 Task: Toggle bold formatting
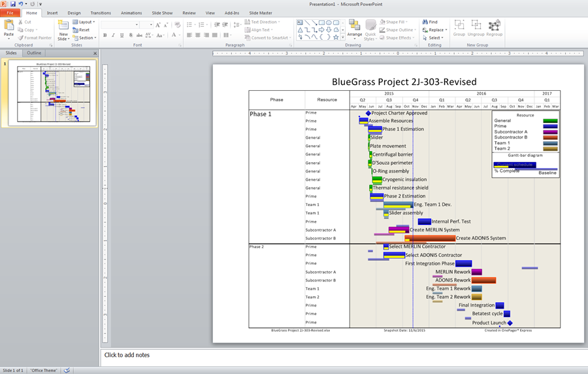[x=105, y=35]
